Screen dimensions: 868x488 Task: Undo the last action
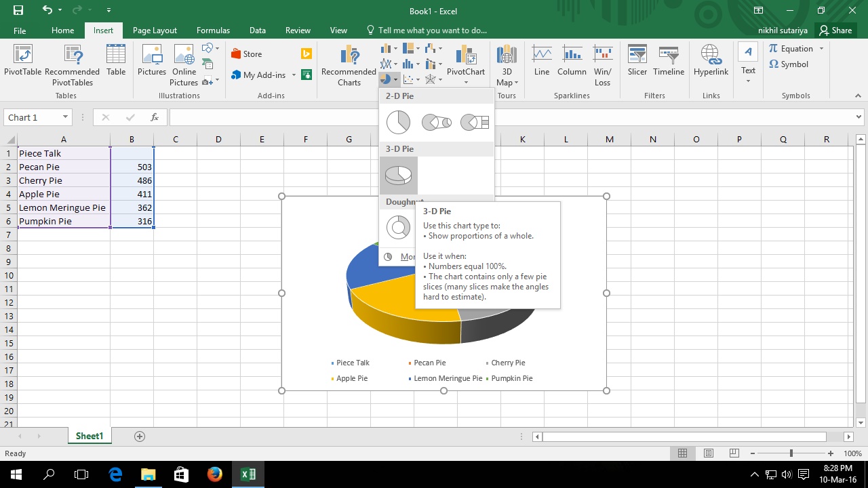[47, 10]
